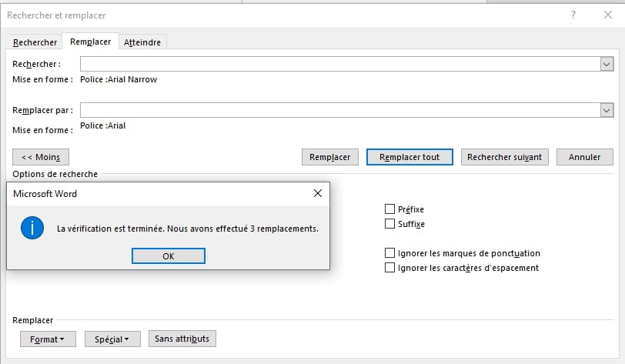This screenshot has height=364, width=625.
Task: Open the help question mark icon
Action: pyautogui.click(x=573, y=15)
